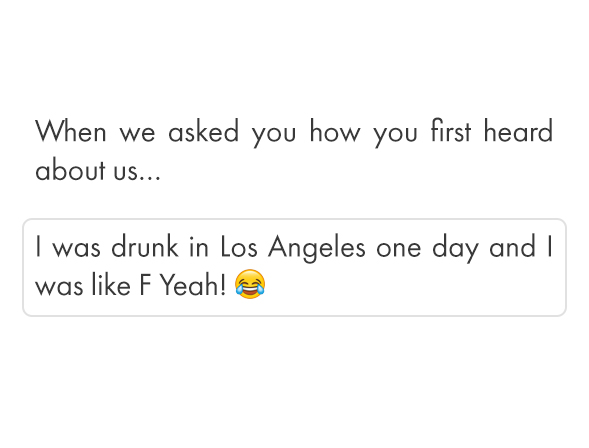Click the word 'and' in the answer box
The width and height of the screenshot is (589, 448).
click(512, 246)
